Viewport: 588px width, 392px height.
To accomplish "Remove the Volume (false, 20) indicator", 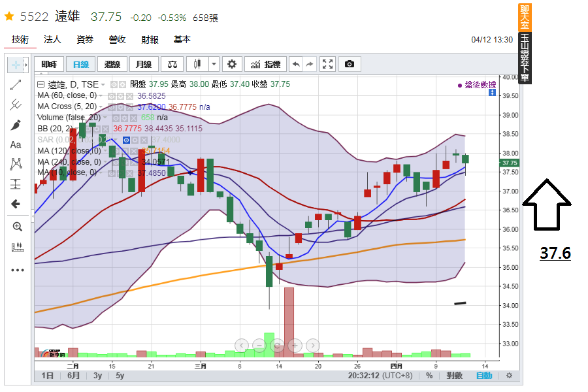I will [x=134, y=118].
